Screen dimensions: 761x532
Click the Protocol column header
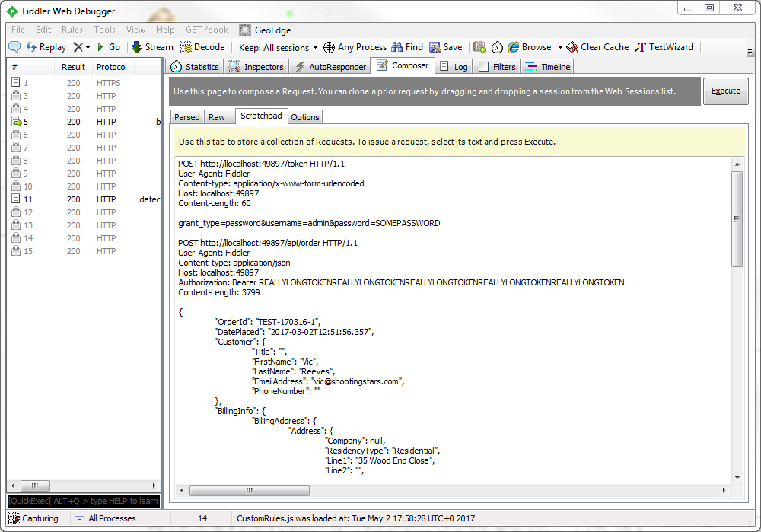[x=112, y=67]
